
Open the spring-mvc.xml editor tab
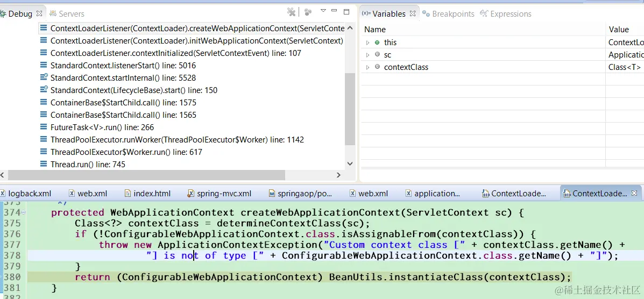click(x=220, y=194)
